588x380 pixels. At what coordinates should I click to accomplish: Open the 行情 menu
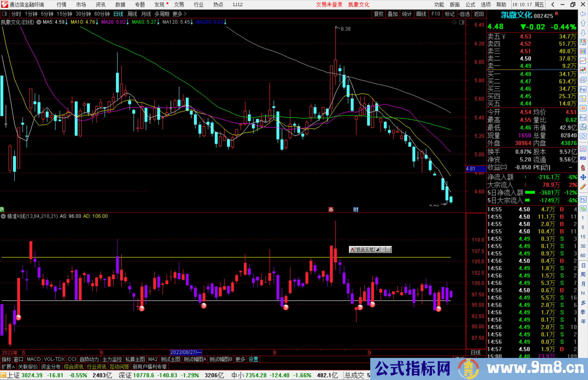(61, 5)
